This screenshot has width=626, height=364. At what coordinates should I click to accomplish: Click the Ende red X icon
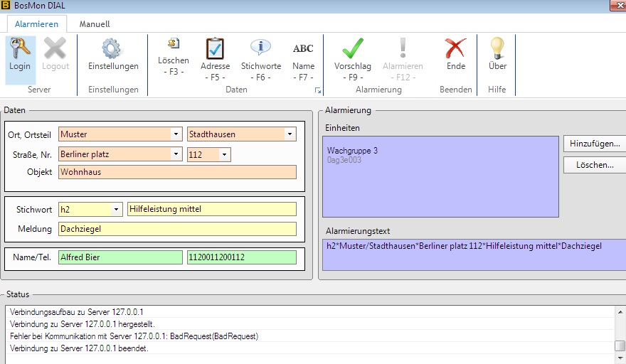click(455, 48)
